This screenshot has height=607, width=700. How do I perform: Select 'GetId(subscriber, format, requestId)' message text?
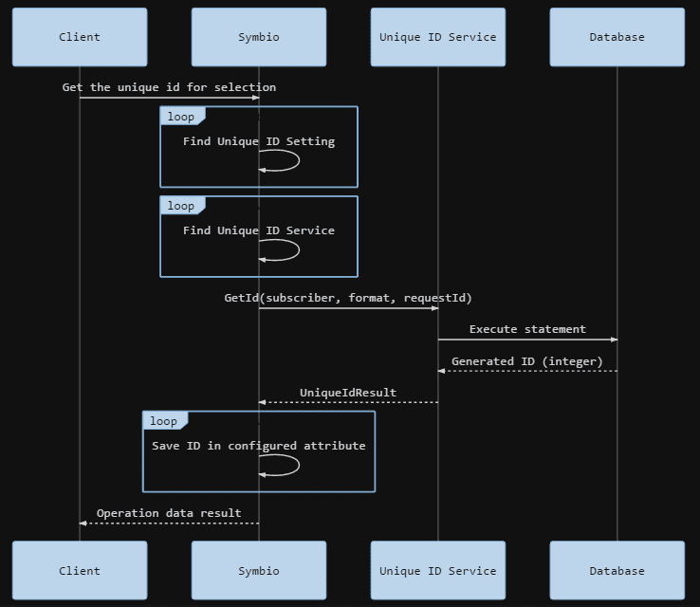pyautogui.click(x=348, y=298)
